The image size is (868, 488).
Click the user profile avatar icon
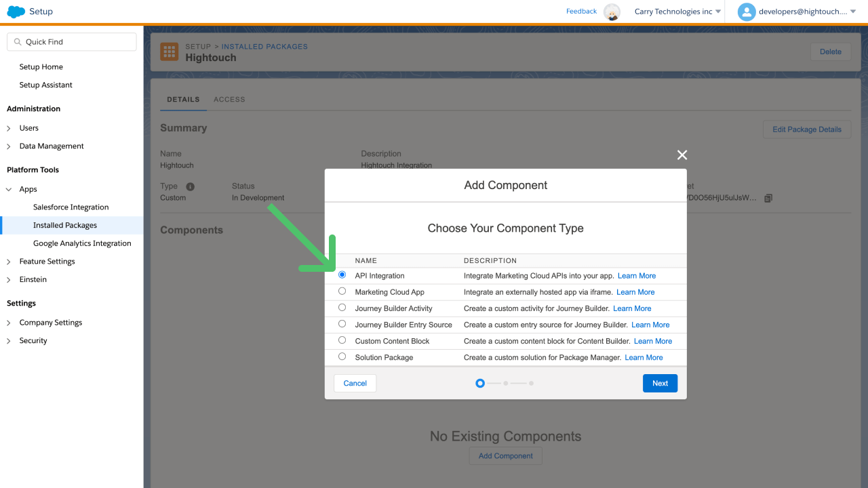[747, 12]
